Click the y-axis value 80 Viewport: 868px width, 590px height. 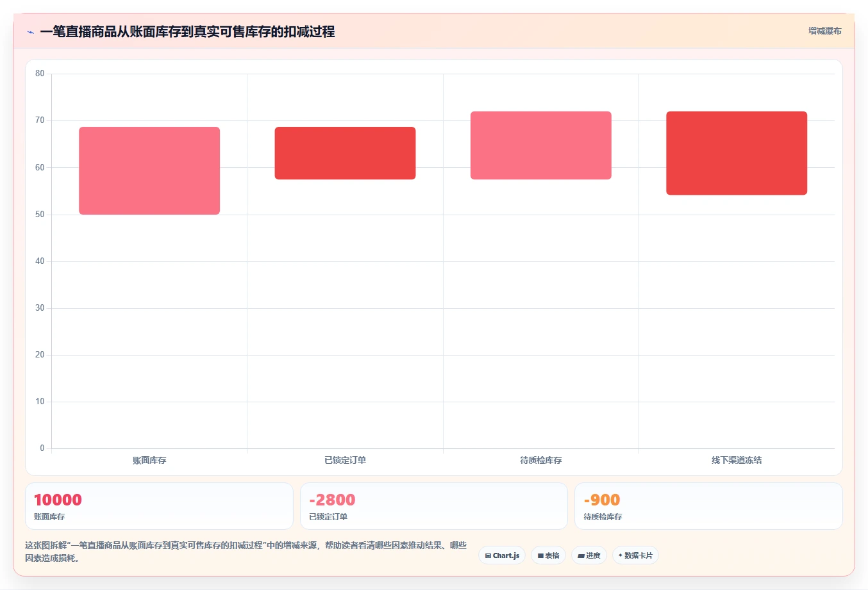tap(40, 74)
